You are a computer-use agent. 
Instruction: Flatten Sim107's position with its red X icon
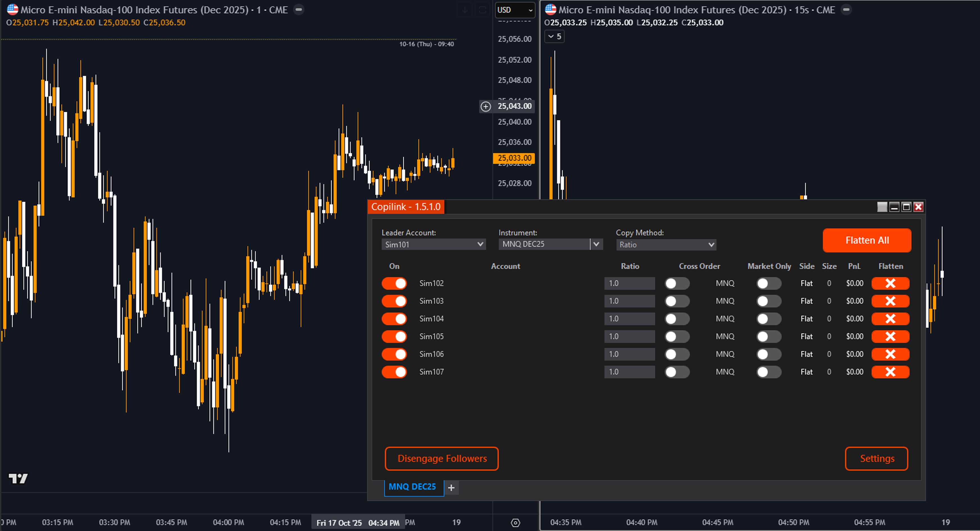(x=890, y=372)
